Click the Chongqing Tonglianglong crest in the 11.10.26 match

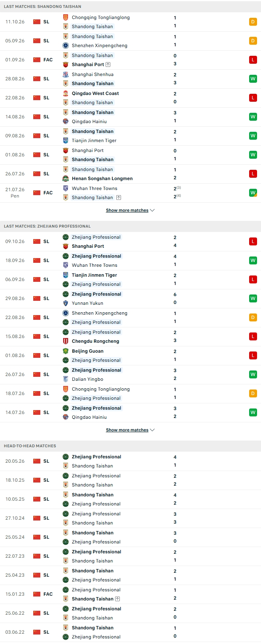tap(66, 17)
